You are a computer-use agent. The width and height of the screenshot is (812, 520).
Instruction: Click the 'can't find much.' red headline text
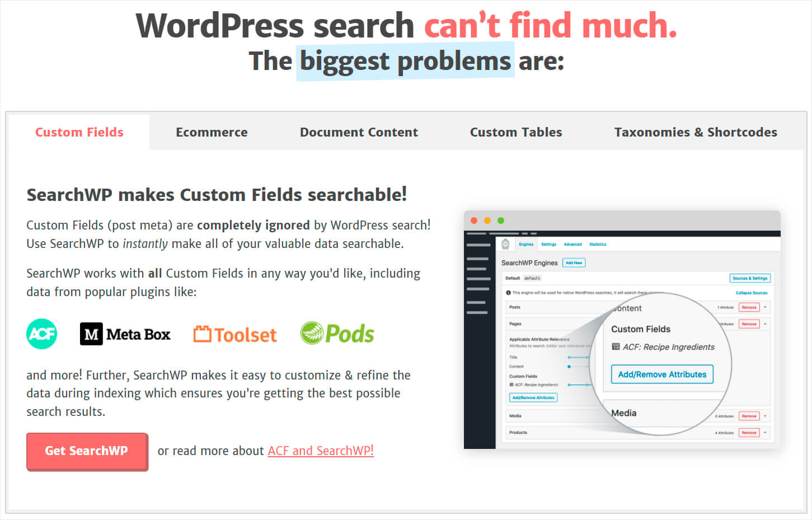tap(551, 26)
